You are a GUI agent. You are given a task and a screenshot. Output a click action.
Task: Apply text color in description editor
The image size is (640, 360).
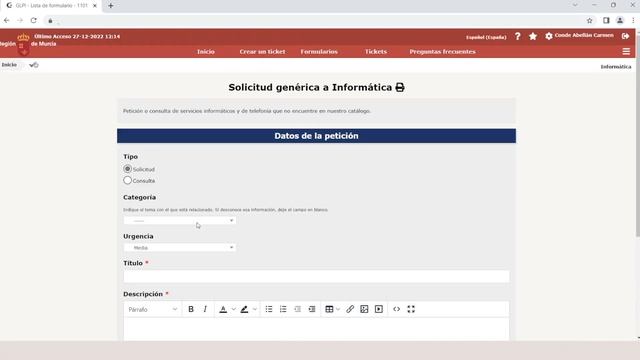[x=223, y=309]
